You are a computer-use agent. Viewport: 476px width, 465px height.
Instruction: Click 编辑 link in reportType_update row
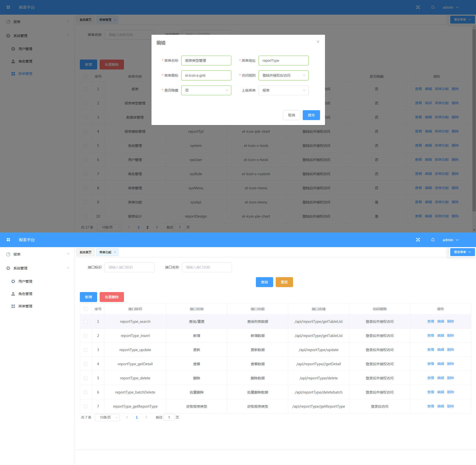[441, 350]
